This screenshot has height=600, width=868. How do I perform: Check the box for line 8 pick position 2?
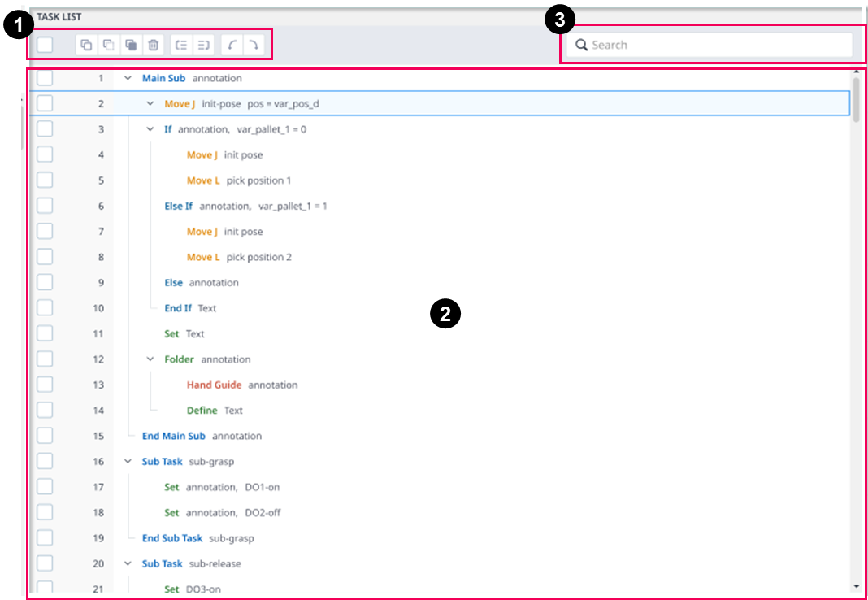pyautogui.click(x=44, y=257)
